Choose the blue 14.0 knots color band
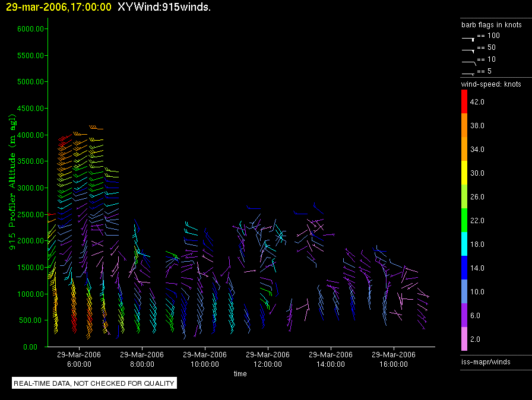Image resolution: width=532 pixels, height=400 pixels. point(464,268)
